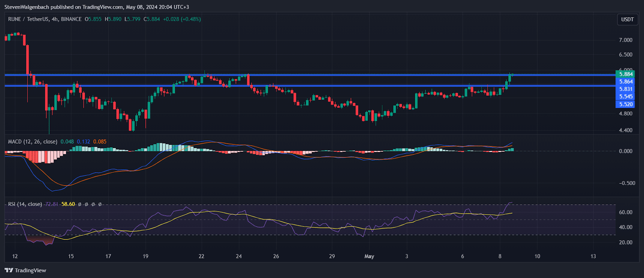The width and height of the screenshot is (644, 278).
Task: Click the blue 5.831 price line label
Action: coord(626,89)
